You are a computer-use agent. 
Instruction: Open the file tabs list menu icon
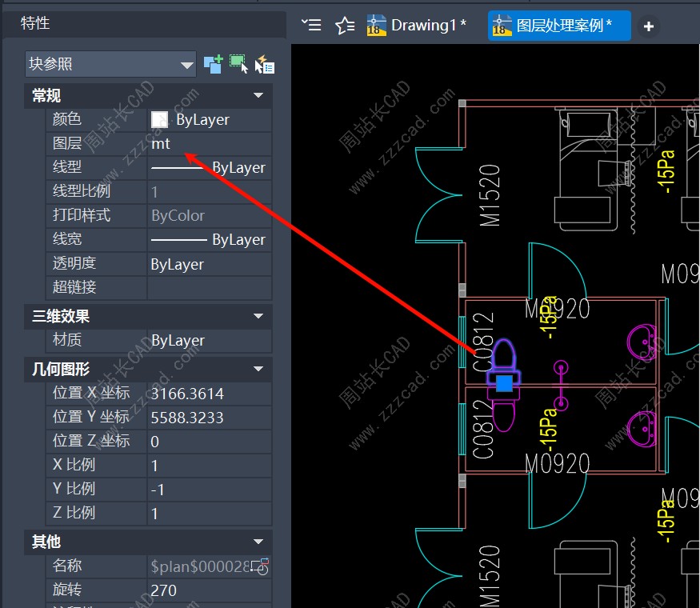pos(311,26)
